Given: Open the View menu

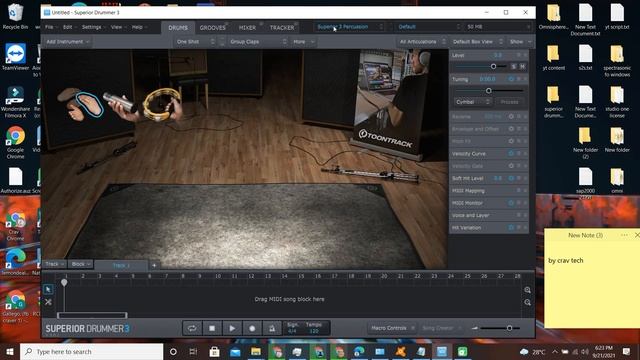Looking at the screenshot, I should [x=118, y=27].
